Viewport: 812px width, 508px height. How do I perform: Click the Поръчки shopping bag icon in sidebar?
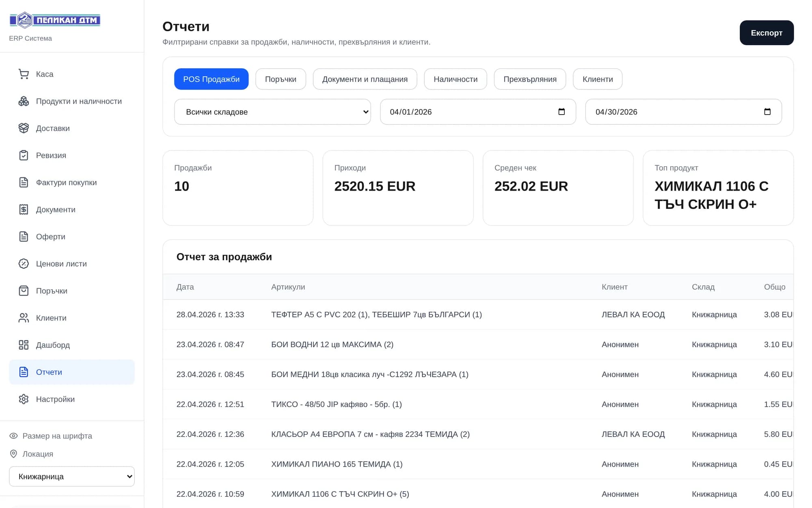(x=24, y=291)
